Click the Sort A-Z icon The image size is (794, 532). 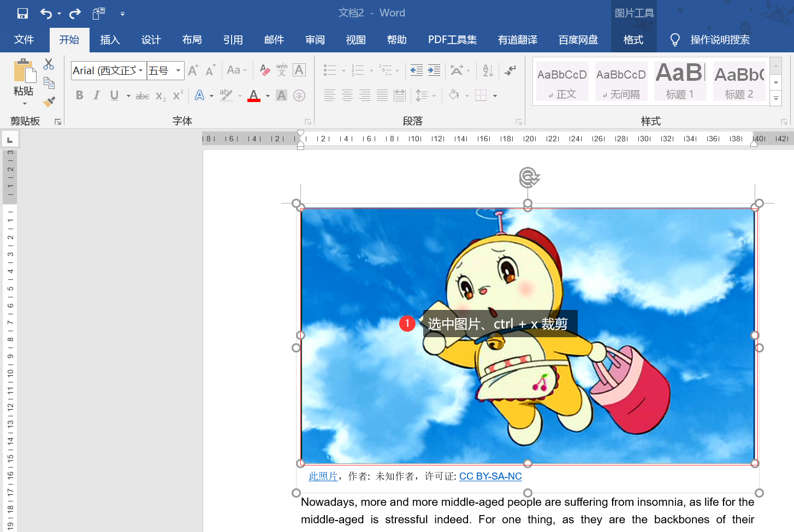coord(488,70)
